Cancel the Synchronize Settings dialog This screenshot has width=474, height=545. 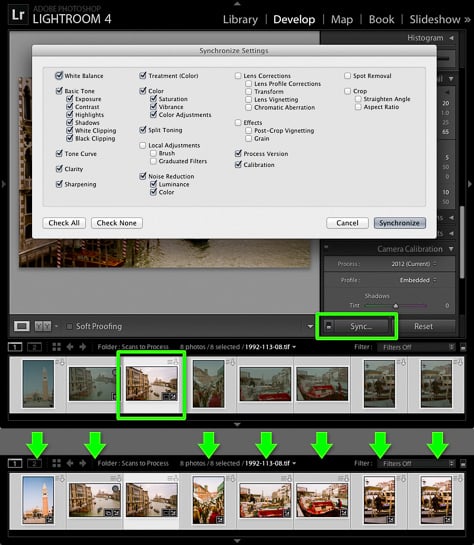coord(347,223)
